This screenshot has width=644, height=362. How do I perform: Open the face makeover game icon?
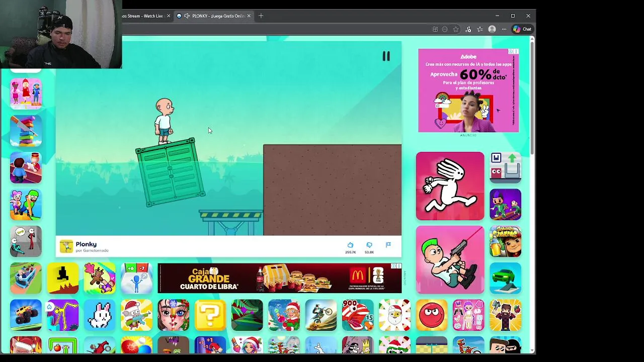(173, 315)
